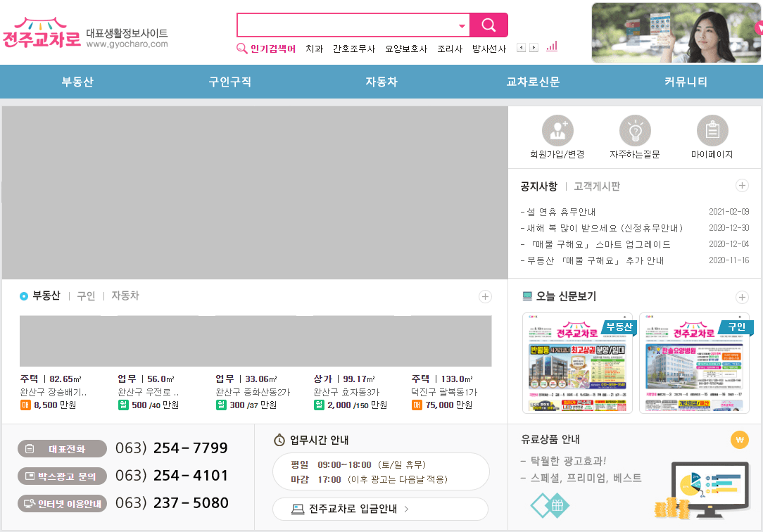Click the bar chart icon beside keyword arrows
This screenshot has height=532, width=763.
click(552, 46)
